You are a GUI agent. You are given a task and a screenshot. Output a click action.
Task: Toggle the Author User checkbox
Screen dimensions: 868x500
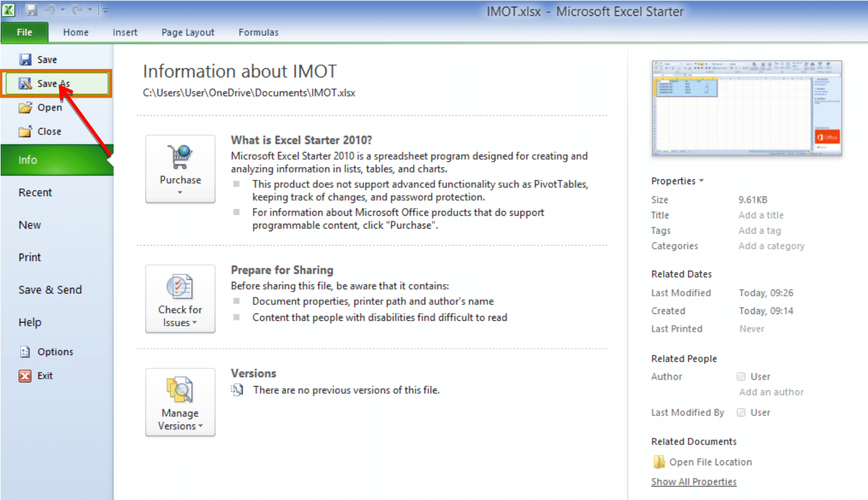(x=741, y=376)
